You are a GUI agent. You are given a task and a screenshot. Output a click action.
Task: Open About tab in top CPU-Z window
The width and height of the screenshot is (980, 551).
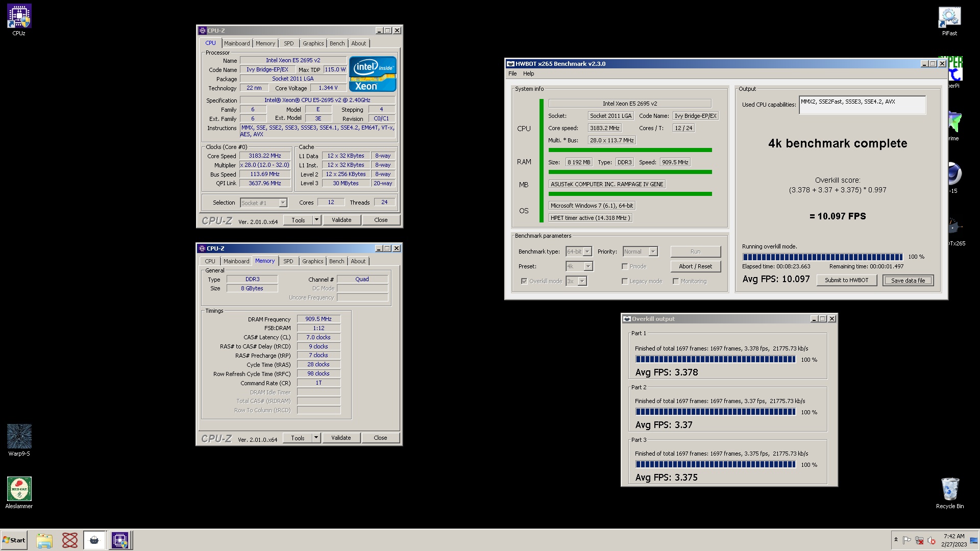[358, 43]
